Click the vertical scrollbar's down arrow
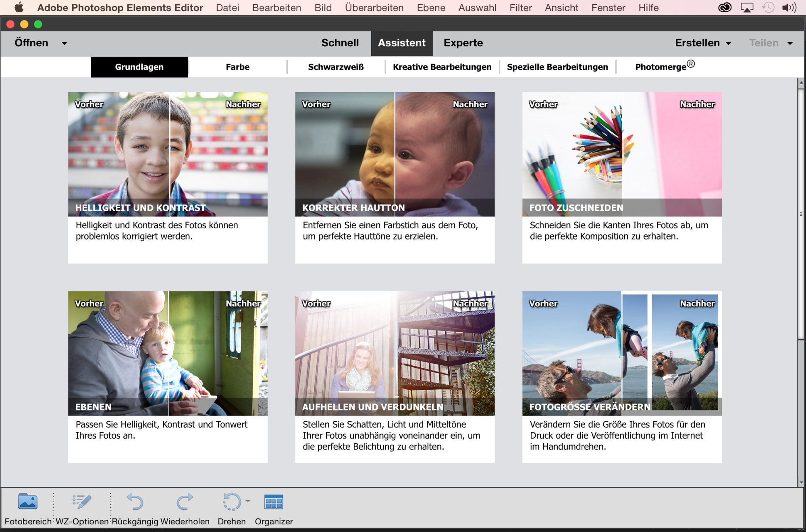The width and height of the screenshot is (806, 532). coord(801,482)
